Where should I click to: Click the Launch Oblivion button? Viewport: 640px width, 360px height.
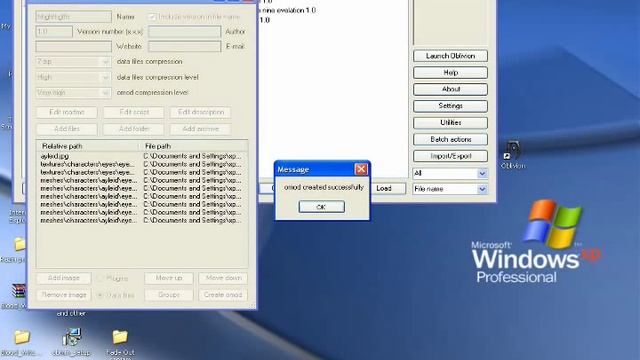[x=450, y=56]
